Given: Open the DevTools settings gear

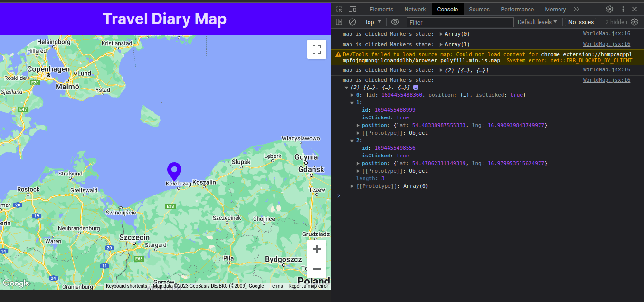Looking at the screenshot, I should coord(610,9).
